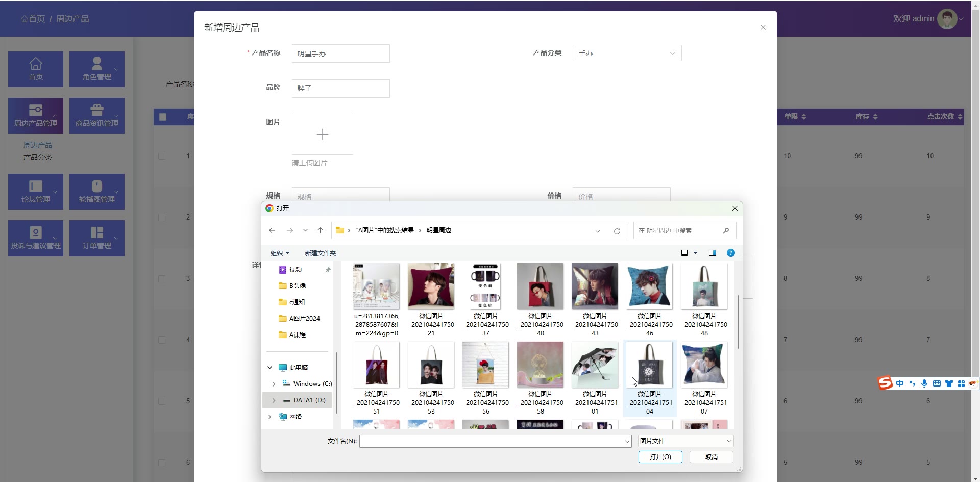Toggle the preview pane icon
This screenshot has width=980, height=482.
[713, 253]
